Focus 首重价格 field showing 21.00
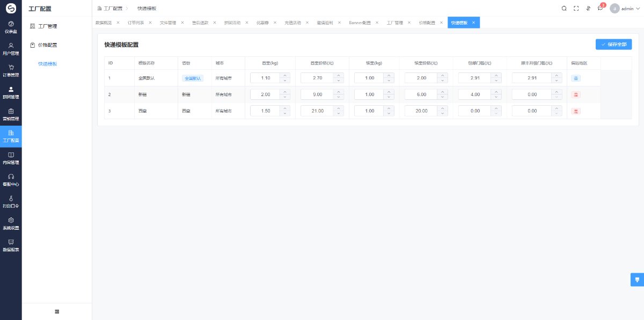Screen dimensions: 644x320 tap(317, 111)
